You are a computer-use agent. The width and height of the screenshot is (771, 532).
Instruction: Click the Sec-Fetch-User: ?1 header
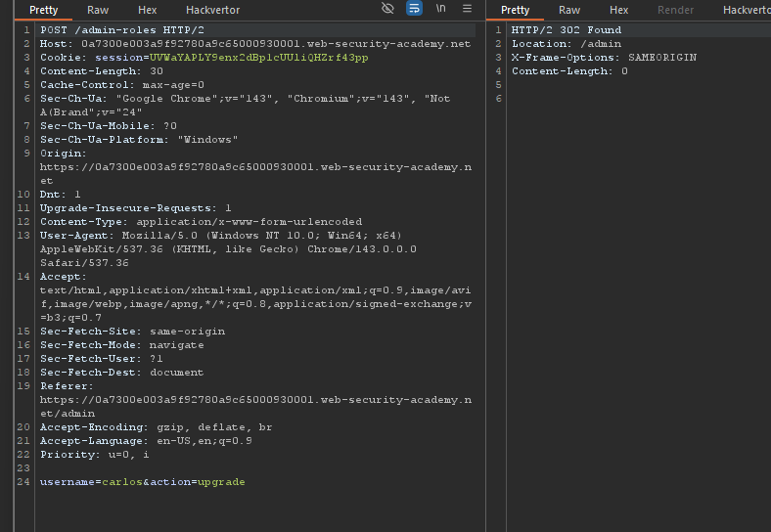[x=102, y=359]
